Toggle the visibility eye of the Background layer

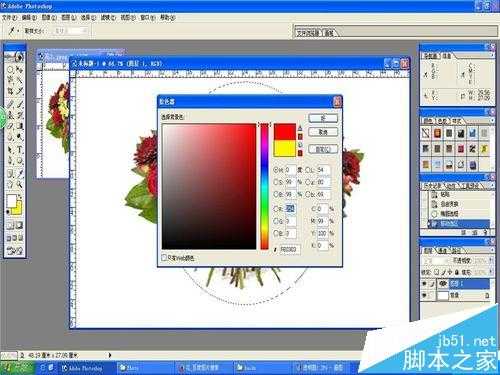tap(424, 295)
